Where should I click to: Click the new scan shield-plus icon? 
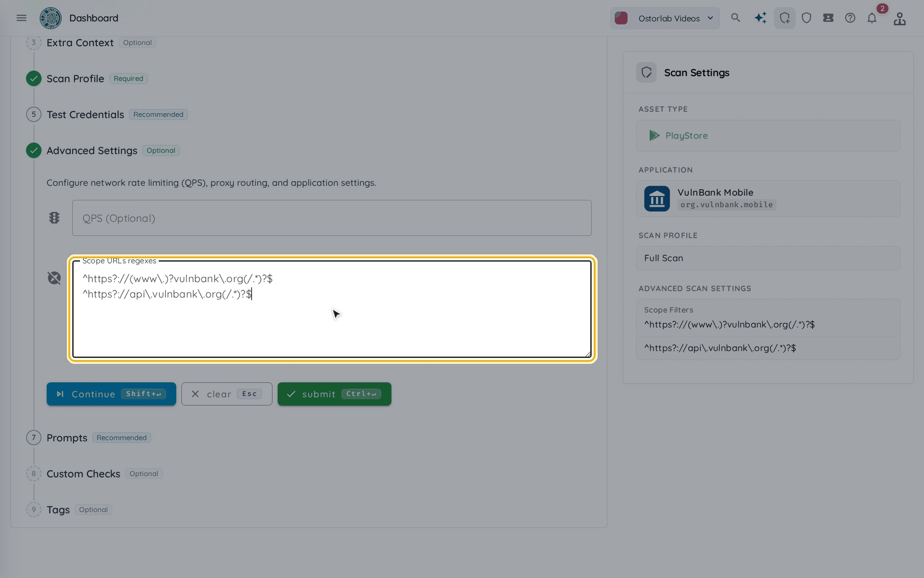tap(784, 18)
